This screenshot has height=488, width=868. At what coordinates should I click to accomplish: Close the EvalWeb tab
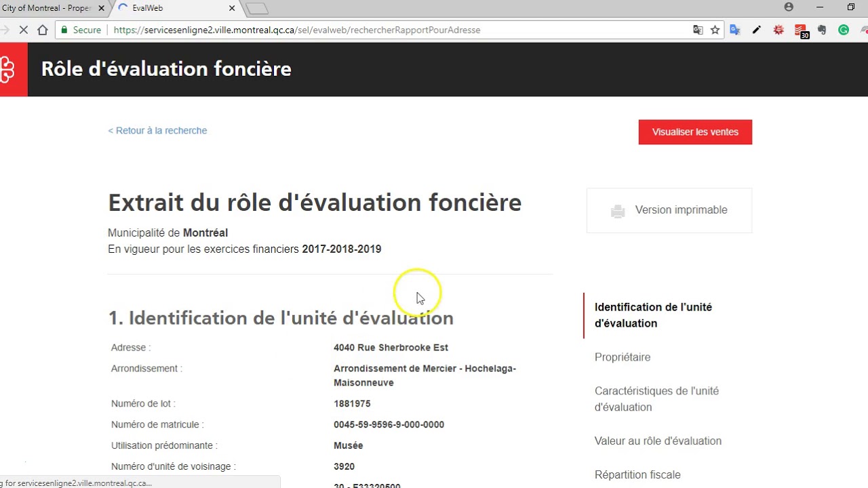(x=232, y=8)
